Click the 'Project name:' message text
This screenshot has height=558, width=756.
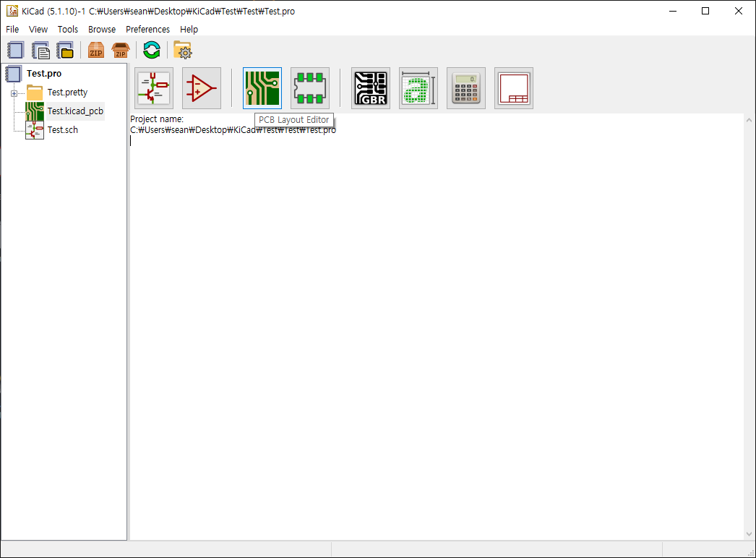pyautogui.click(x=157, y=119)
